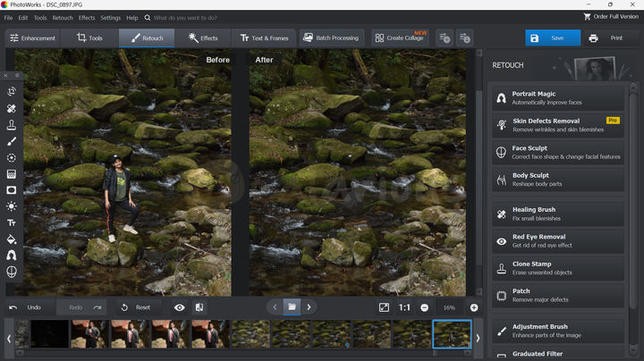644x361 pixels.
Task: Select the graduated filter icon in left toolbar
Action: [x=12, y=174]
